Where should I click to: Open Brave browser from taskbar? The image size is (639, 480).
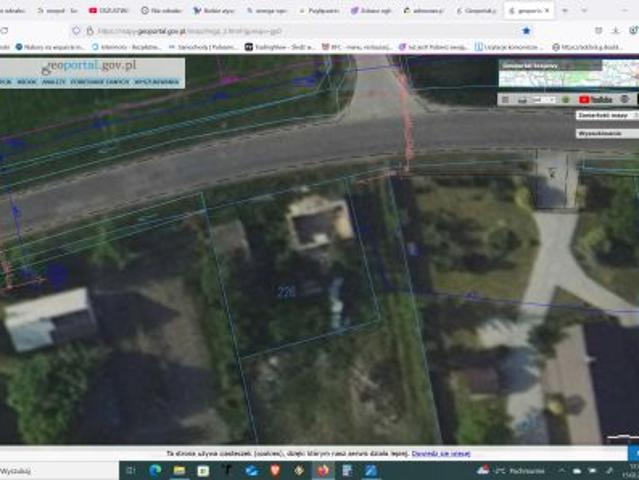point(275,471)
